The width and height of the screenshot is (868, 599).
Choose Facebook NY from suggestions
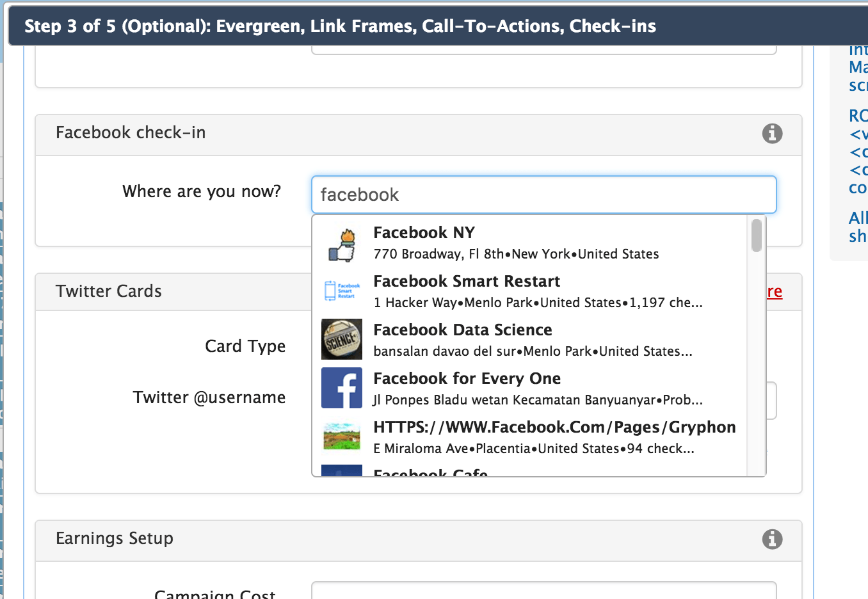[x=530, y=243]
